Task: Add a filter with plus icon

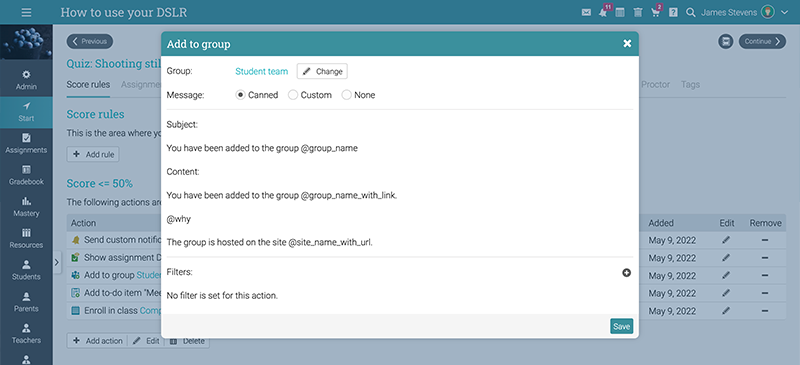Action: pos(627,273)
